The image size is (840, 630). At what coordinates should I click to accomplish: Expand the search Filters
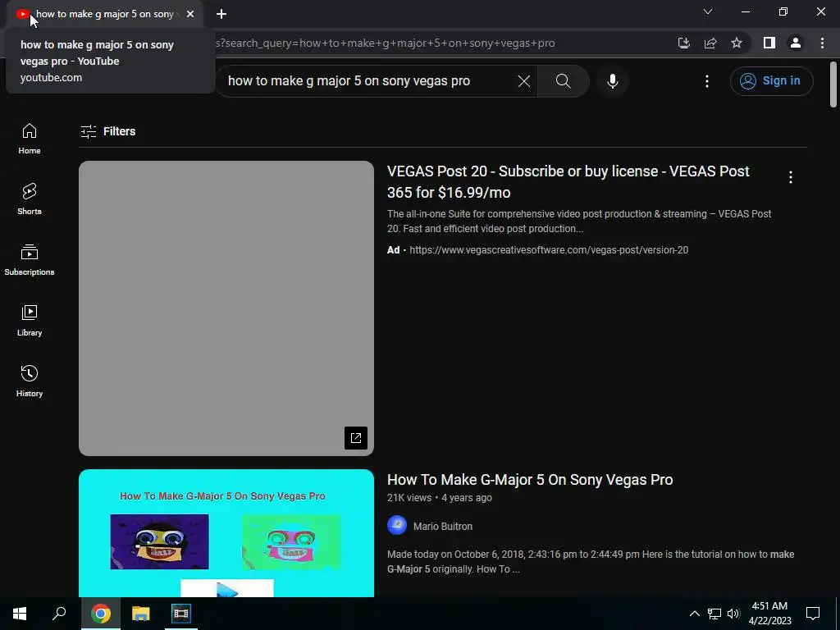click(107, 131)
